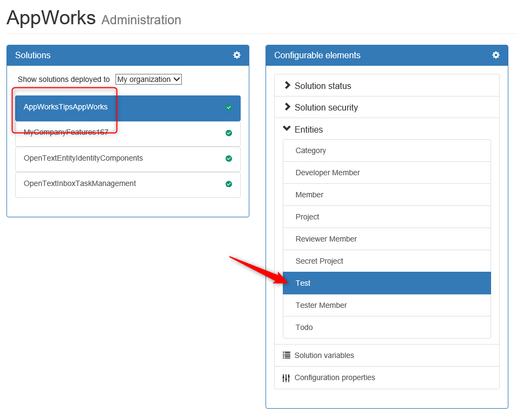
Task: Open Configuration properties link
Action: tap(335, 377)
